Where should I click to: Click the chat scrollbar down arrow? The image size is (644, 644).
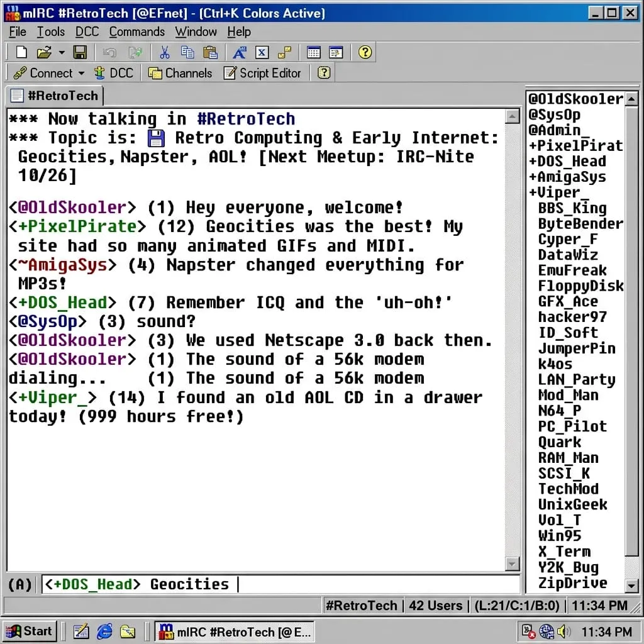coord(512,563)
